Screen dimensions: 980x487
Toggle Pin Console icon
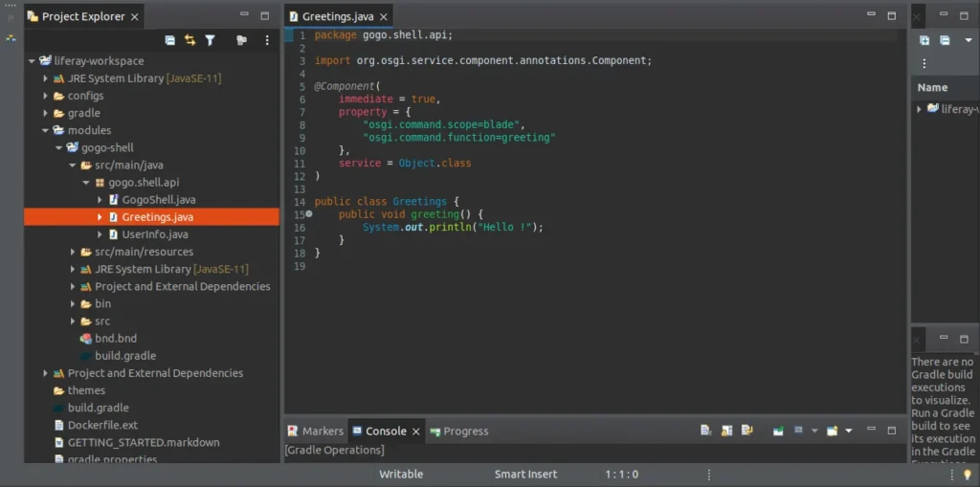[x=778, y=431]
